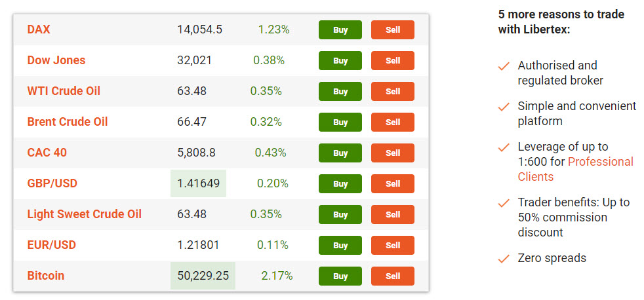The image size is (644, 300).
Task: Buy the Dow Jones index
Action: click(340, 61)
